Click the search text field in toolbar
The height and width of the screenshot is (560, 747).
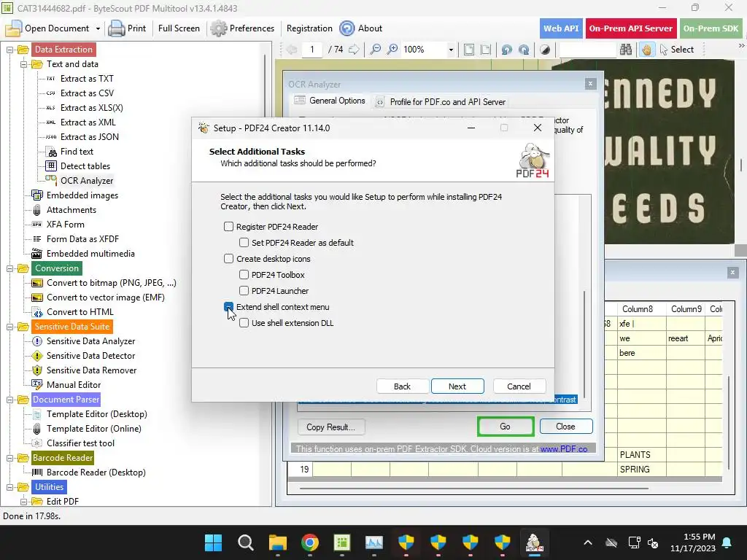coord(588,50)
